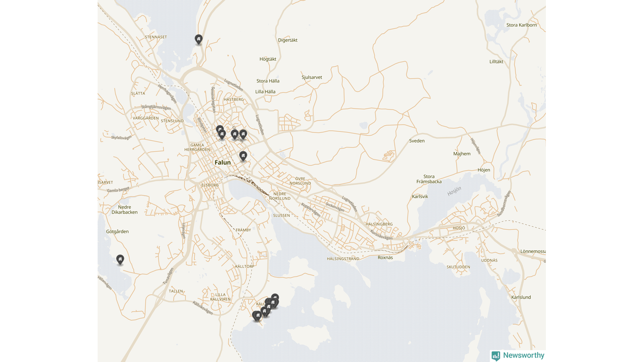This screenshot has width=644, height=362.
Task: Click the Digertäkt place label
Action: tap(288, 40)
